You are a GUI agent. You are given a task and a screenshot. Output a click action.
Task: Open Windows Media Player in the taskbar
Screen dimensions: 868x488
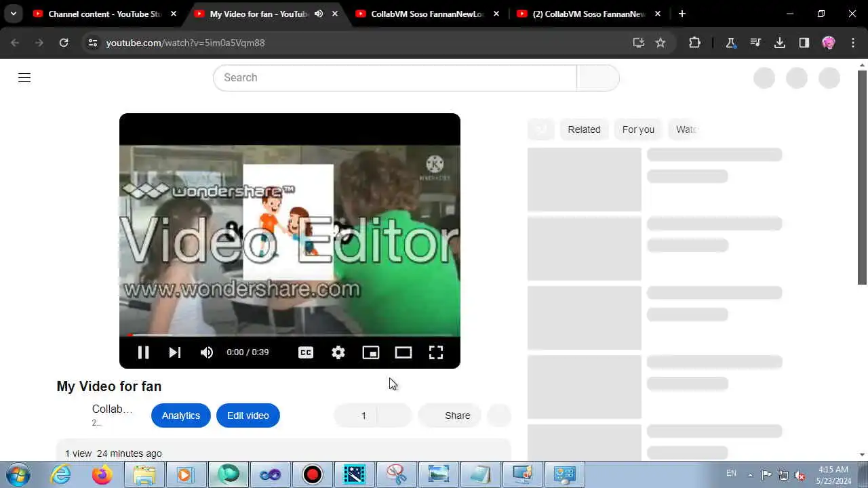185,474
